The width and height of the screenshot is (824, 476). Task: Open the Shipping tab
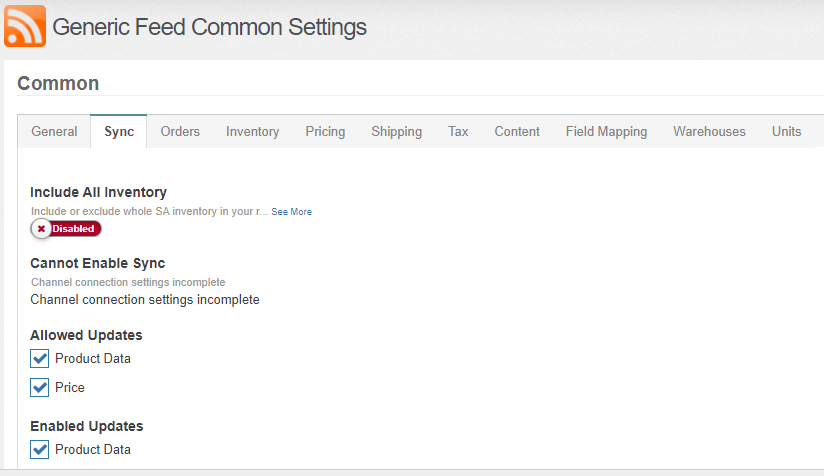[397, 131]
